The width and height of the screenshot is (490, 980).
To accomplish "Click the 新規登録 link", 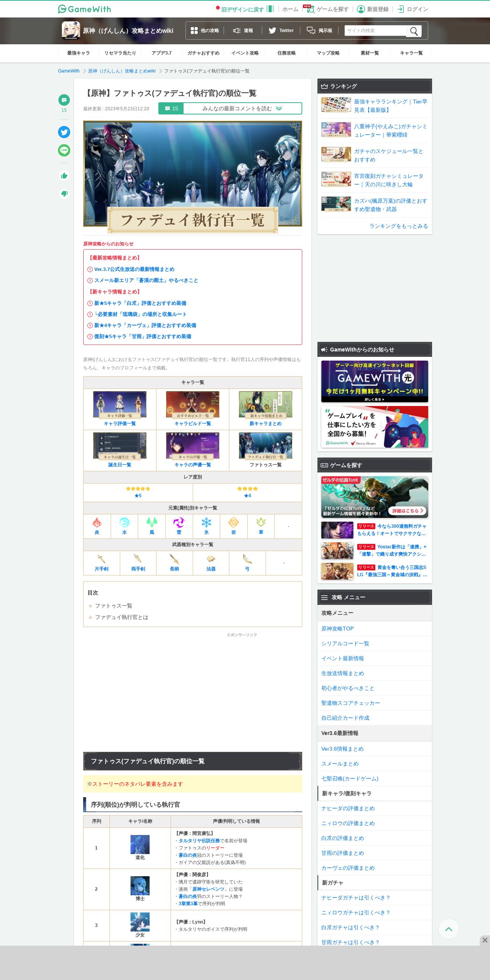I will (373, 9).
